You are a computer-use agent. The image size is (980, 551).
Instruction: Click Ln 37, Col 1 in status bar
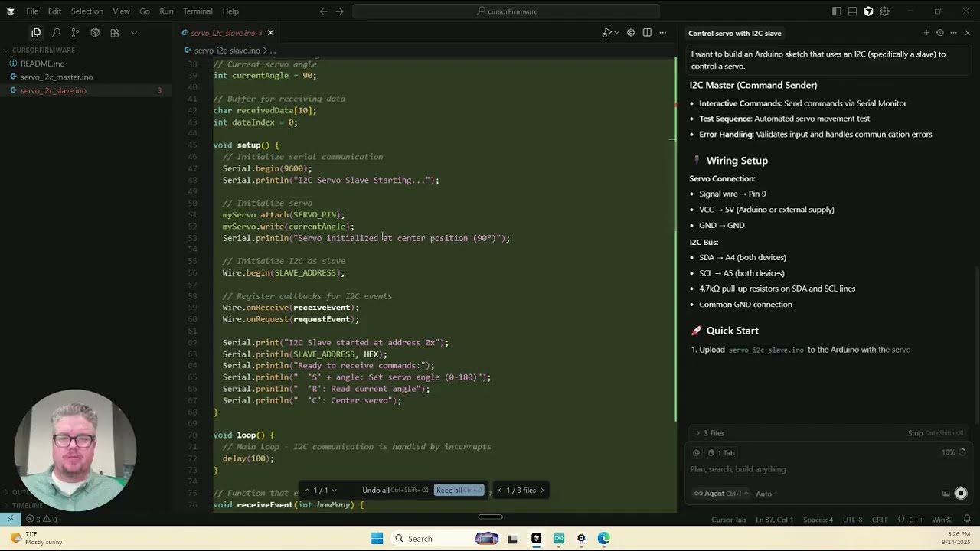coord(776,520)
